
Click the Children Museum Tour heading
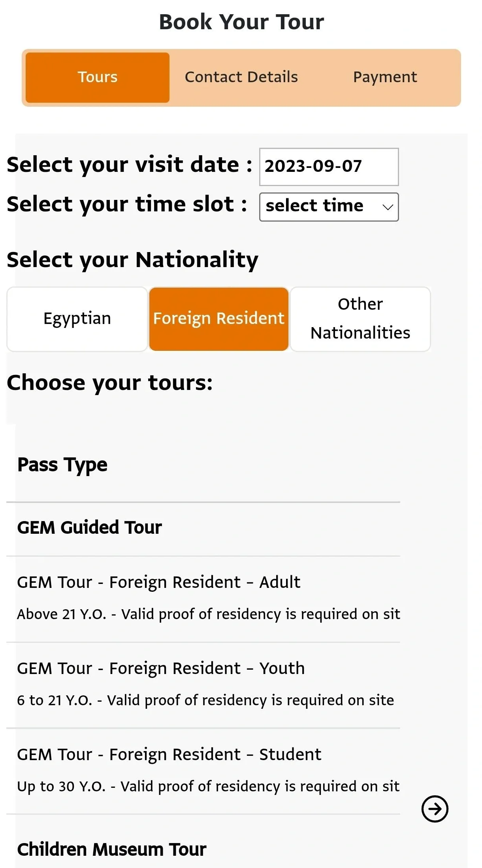[112, 849]
